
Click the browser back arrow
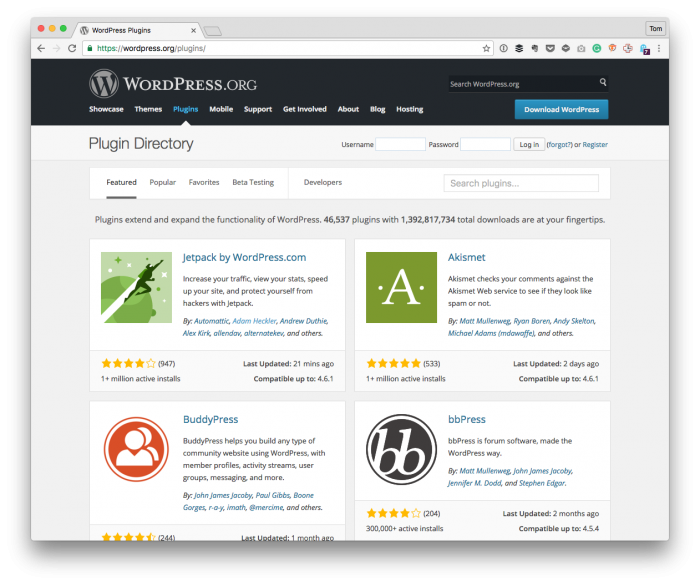(41, 48)
